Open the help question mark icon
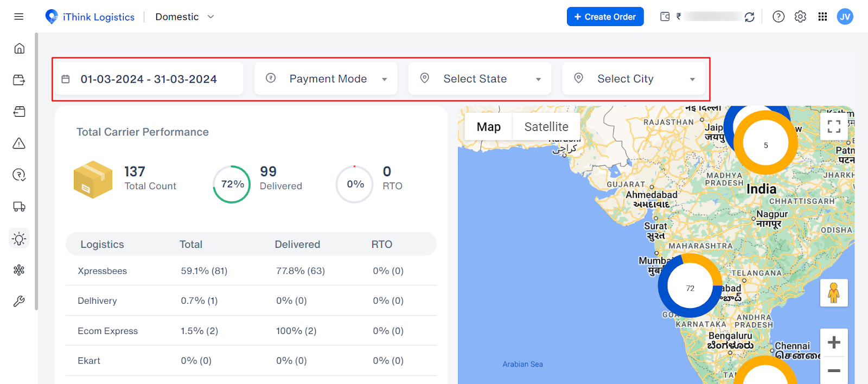Viewport: 868px width, 384px height. 778,17
